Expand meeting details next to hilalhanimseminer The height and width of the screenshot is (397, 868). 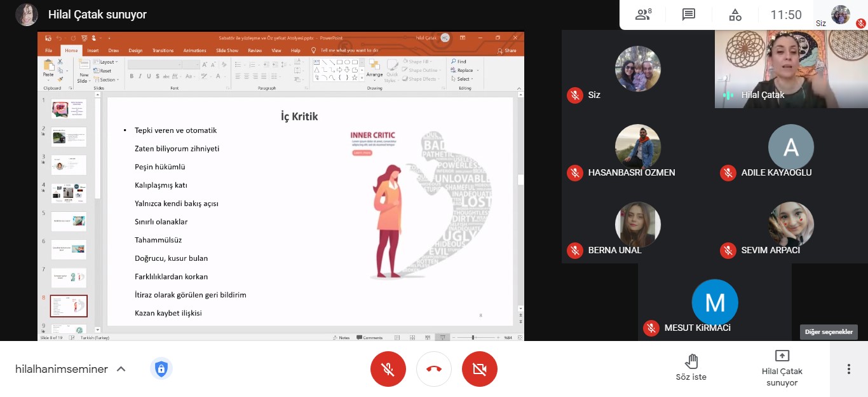pos(121,369)
